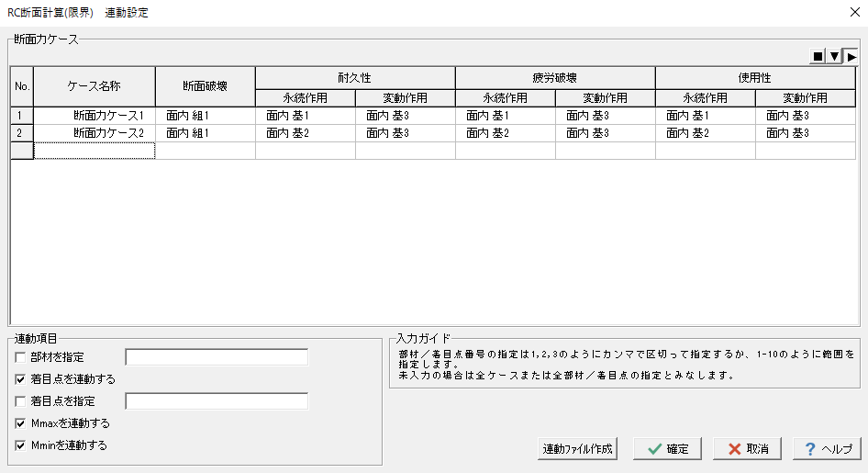Click 永続作用 header under 疲労破壊
Viewport: 868px width, 473px height.
click(x=506, y=98)
